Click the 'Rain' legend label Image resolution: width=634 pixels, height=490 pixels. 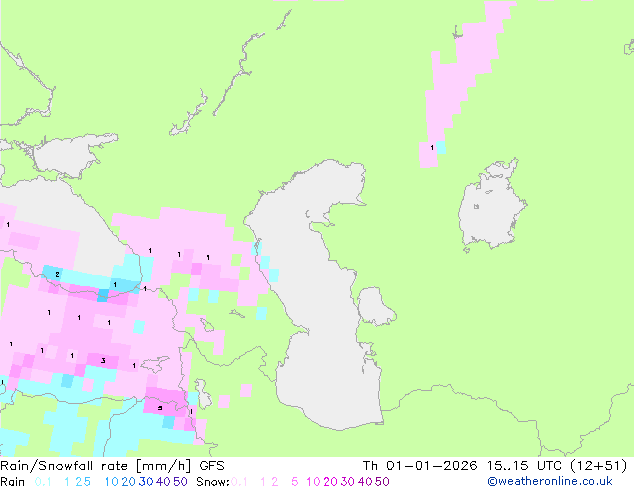tap(13, 482)
